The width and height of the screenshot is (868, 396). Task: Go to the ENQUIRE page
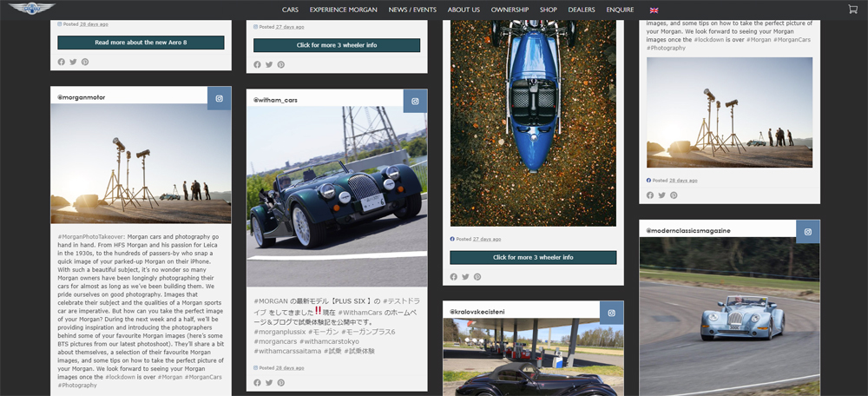[x=620, y=10]
